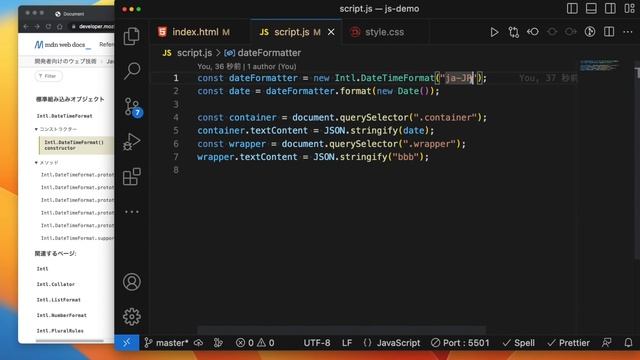The image size is (640, 360).
Task: Click browser reload button
Action: point(48,27)
